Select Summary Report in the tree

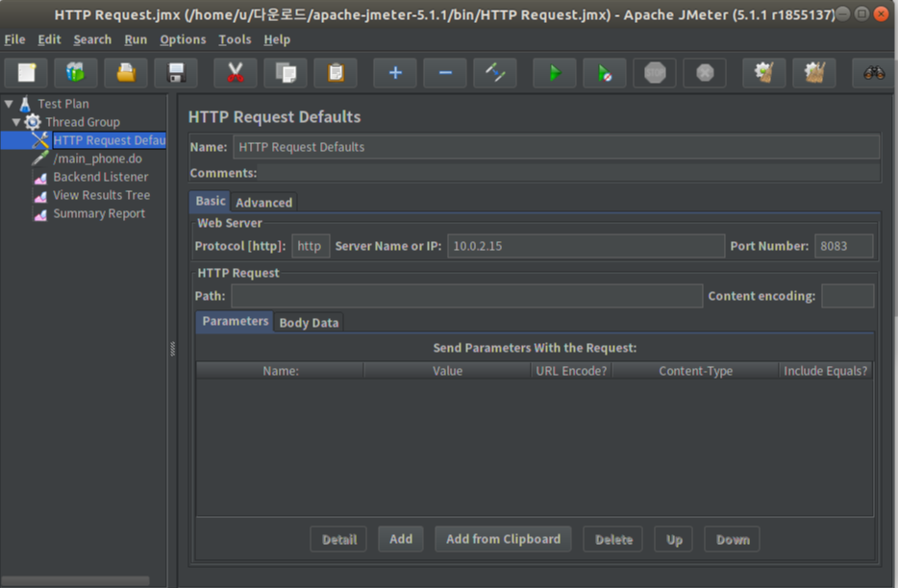tap(99, 213)
